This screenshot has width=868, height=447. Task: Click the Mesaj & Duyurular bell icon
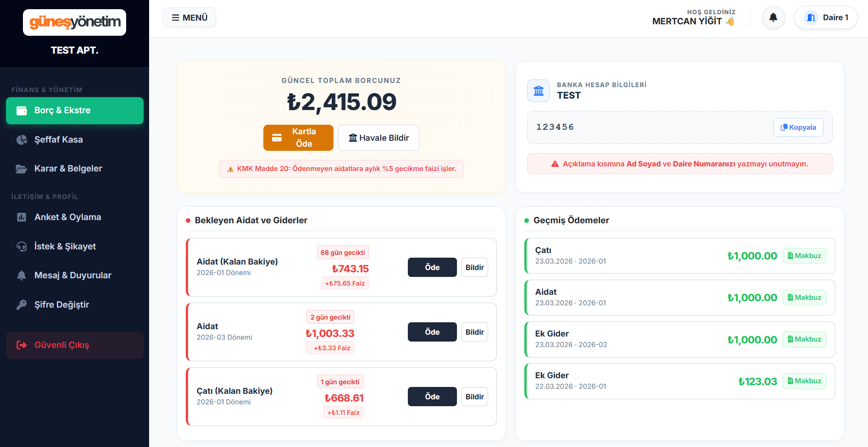click(x=22, y=276)
